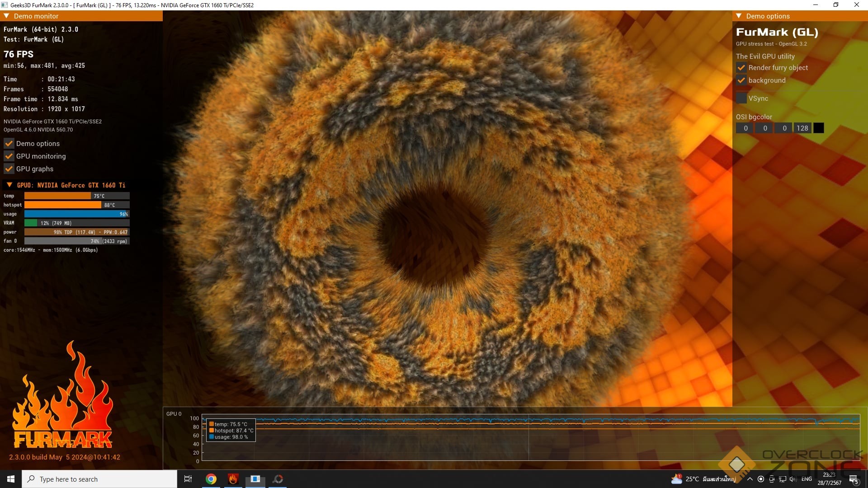Show hidden system tray icons
868x488 pixels.
(x=750, y=479)
